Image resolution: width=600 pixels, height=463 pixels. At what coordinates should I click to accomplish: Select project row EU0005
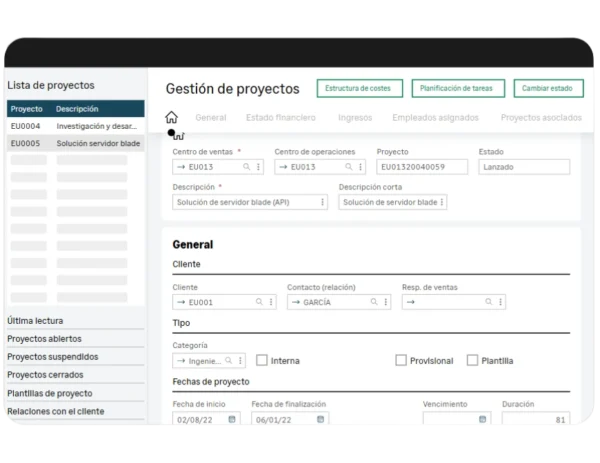click(76, 143)
